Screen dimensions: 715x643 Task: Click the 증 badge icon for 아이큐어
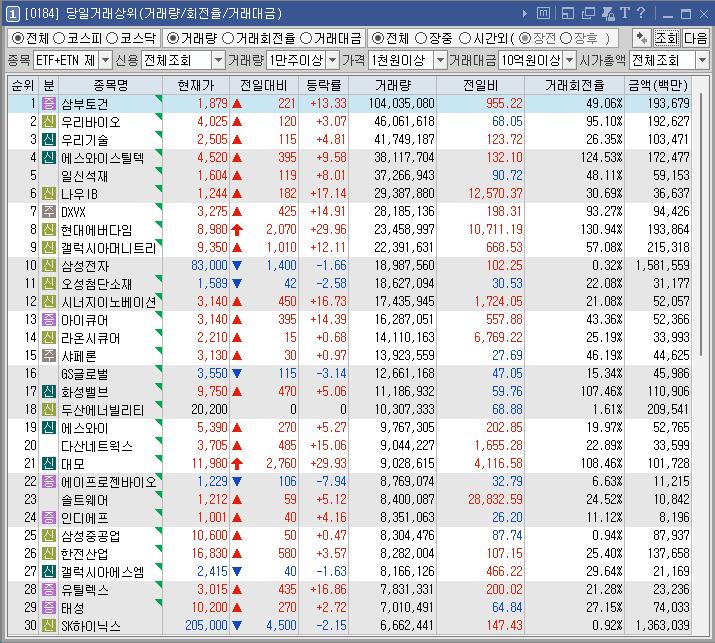click(49, 320)
